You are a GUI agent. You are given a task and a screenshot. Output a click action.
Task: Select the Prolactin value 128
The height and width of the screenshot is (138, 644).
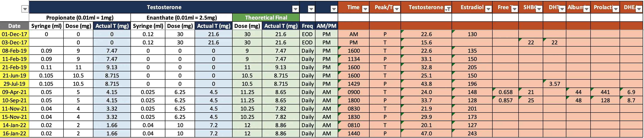pos(605,100)
